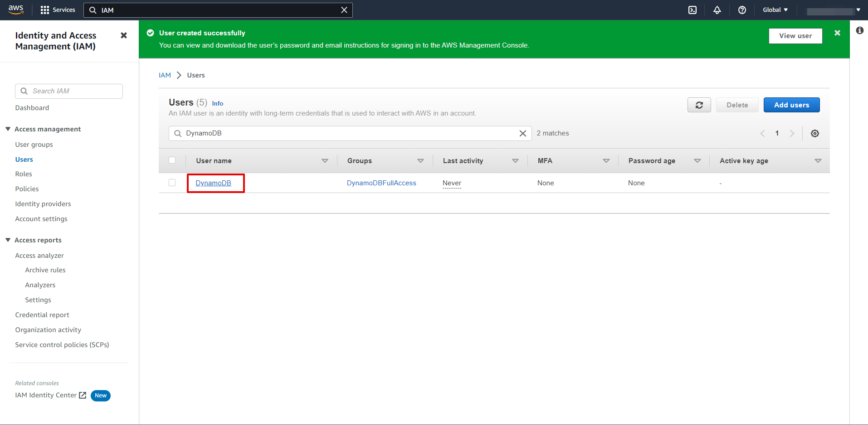Open the AWS home logo
This screenshot has height=425, width=868.
click(16, 10)
